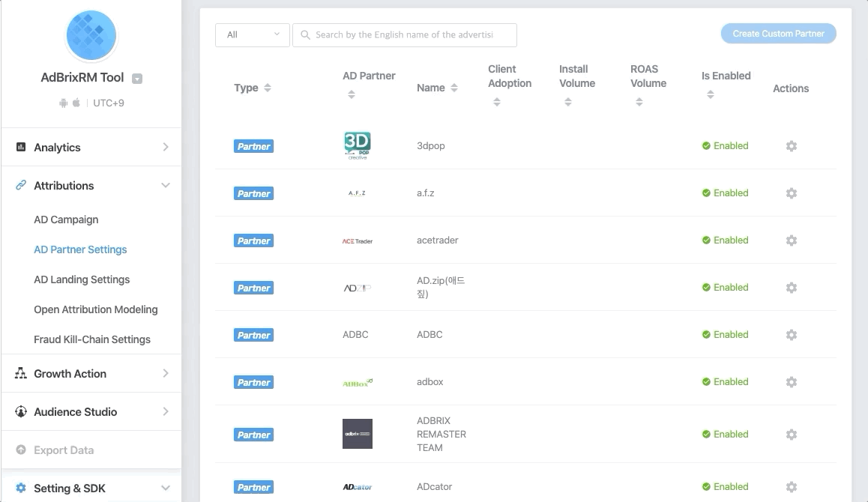Screen dimensions: 868x502
Task: Click the Audience Studio icon
Action: coord(21,411)
